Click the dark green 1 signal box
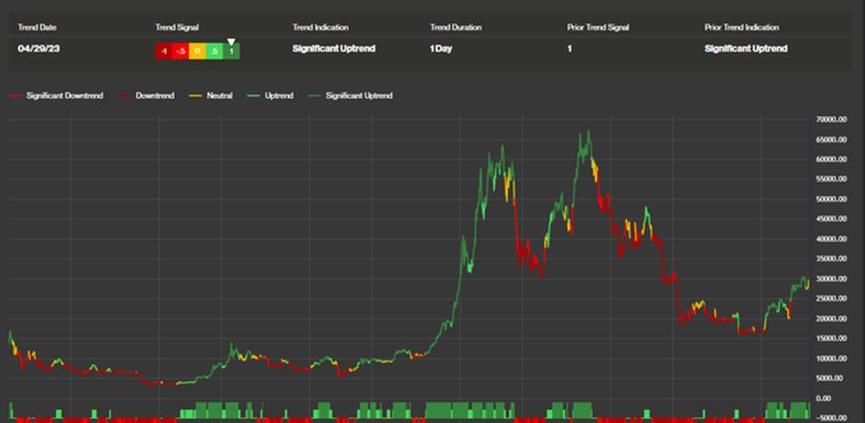 [x=231, y=51]
